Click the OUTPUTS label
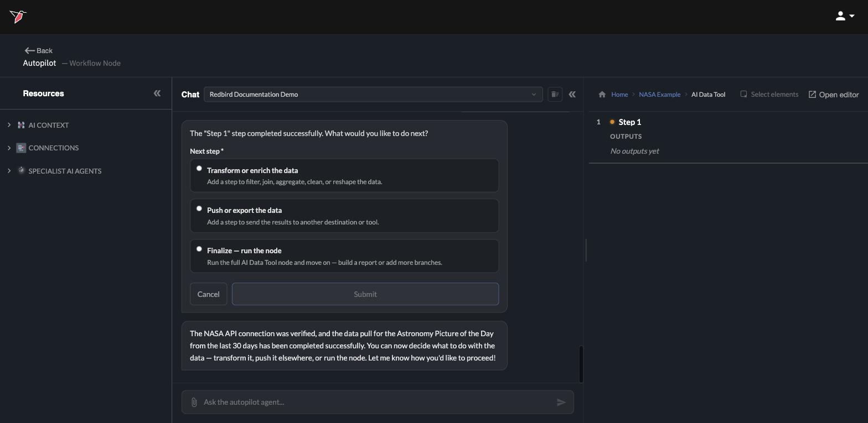Screen dimensions: 868x423 626,136
